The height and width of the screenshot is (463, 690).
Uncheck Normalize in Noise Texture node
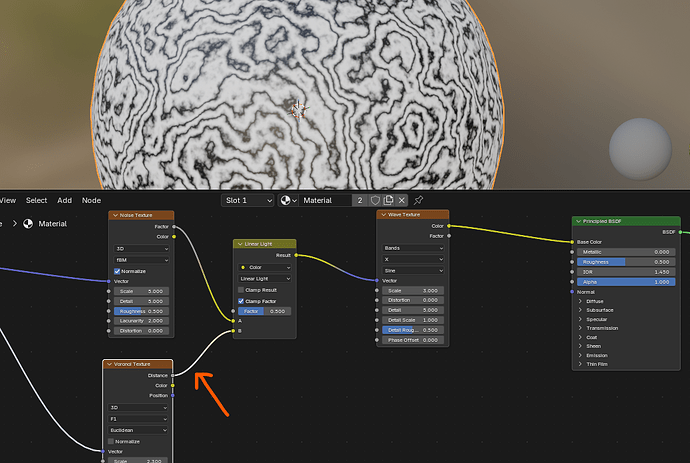(x=117, y=271)
